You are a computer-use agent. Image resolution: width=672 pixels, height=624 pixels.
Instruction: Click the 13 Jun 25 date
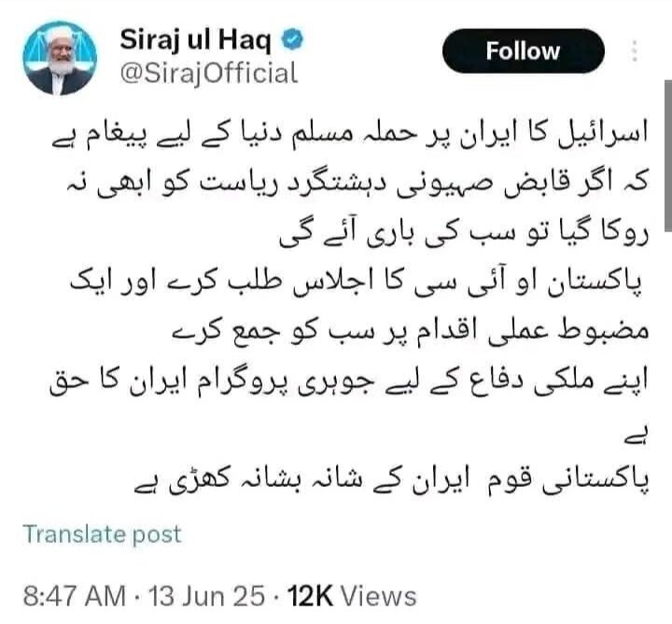(206, 596)
